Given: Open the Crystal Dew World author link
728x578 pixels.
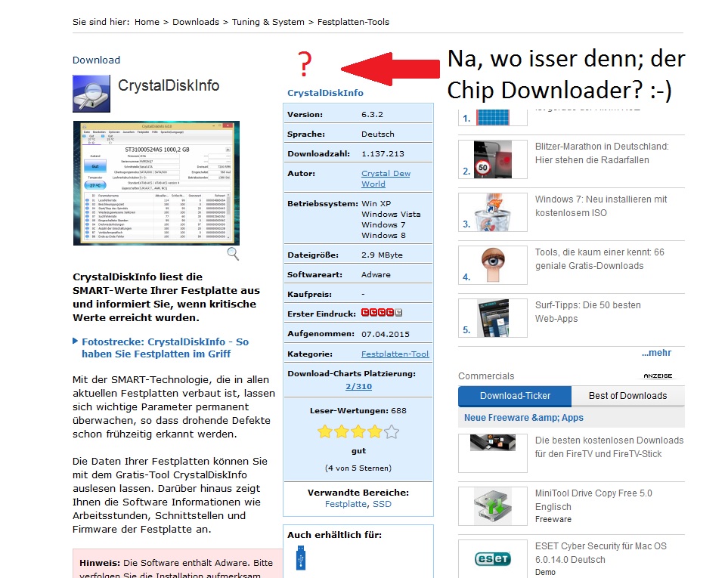Looking at the screenshot, I should click(x=386, y=178).
